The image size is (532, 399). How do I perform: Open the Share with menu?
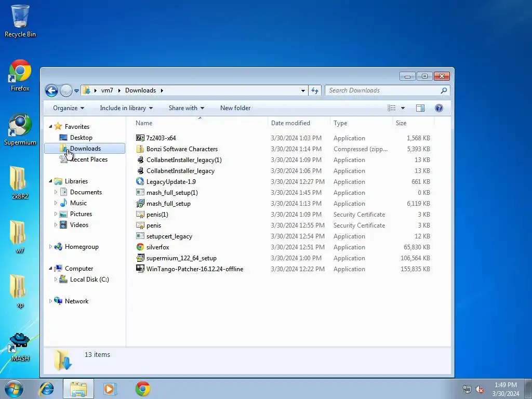coord(187,108)
